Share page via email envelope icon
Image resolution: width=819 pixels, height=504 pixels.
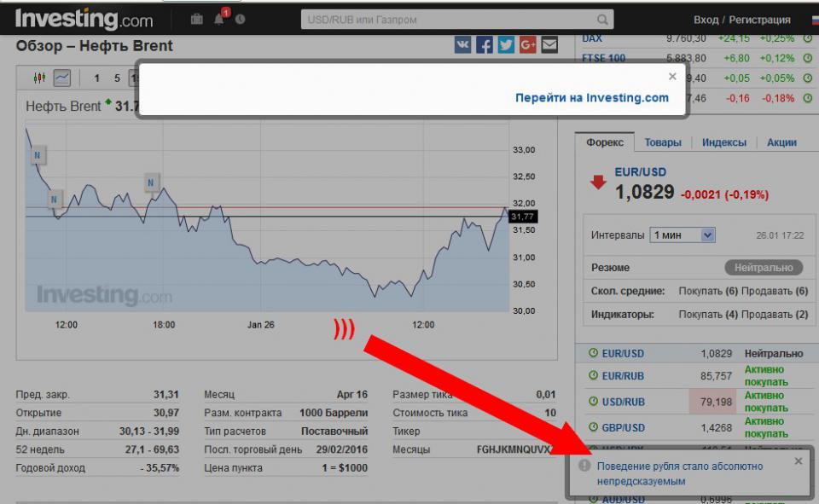click(x=549, y=45)
